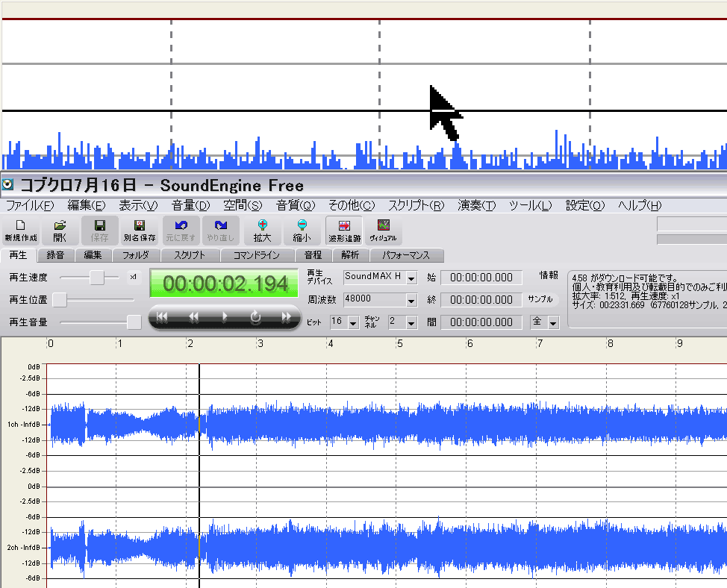
Task: Open the 編集(E) menu
Action: (x=87, y=205)
